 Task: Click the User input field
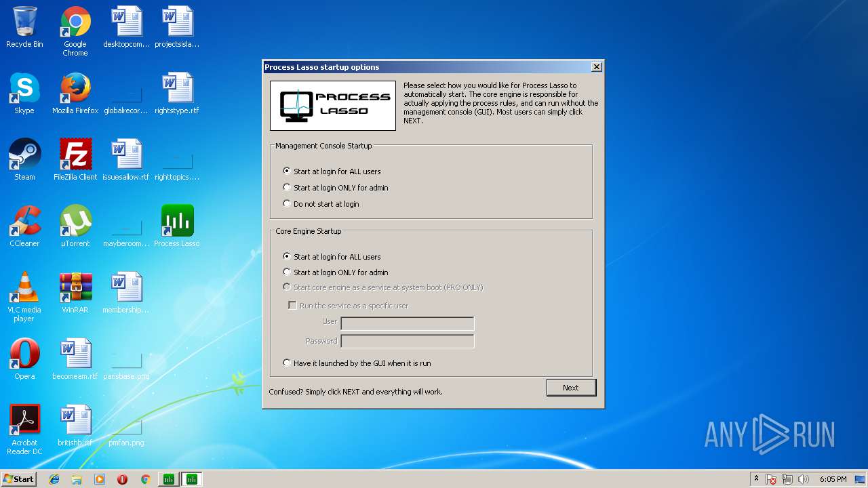coord(408,323)
